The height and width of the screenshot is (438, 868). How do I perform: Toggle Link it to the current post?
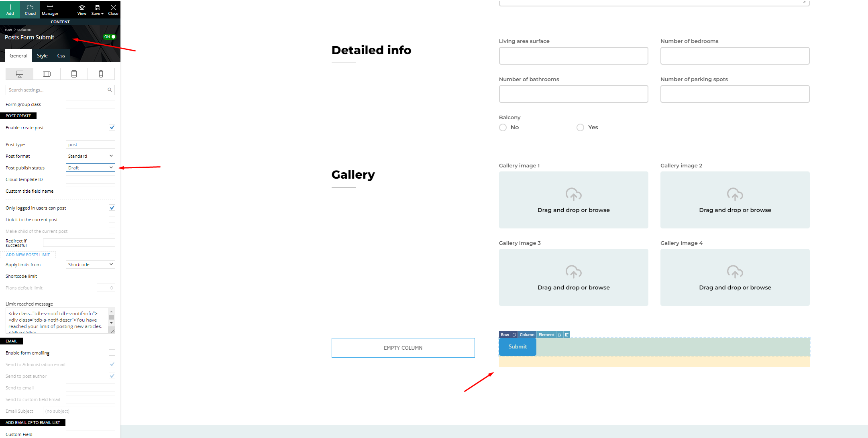coord(112,220)
